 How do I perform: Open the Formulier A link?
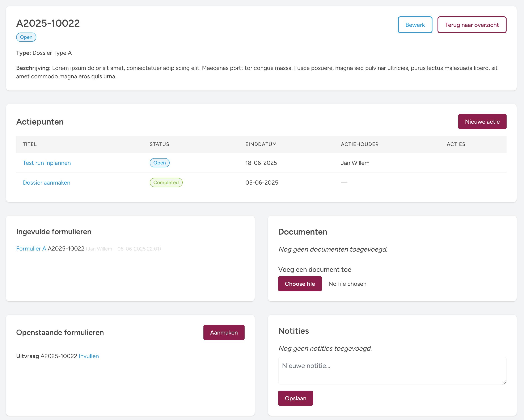click(x=31, y=248)
